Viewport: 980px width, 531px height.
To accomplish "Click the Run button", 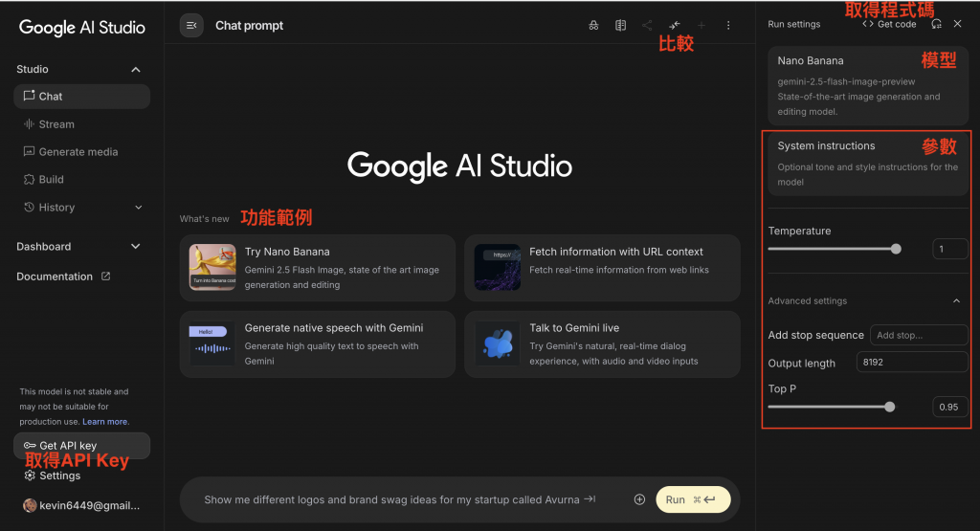I will [x=693, y=499].
